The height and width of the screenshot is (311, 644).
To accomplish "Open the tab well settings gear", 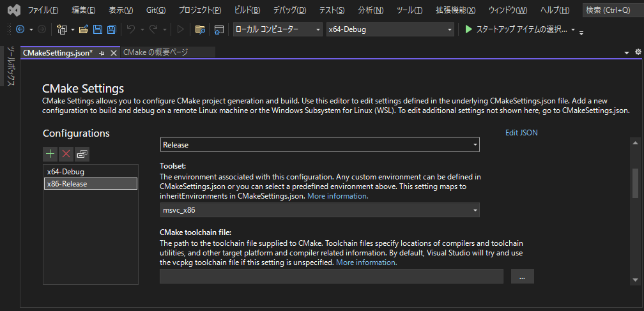I will coord(638,52).
